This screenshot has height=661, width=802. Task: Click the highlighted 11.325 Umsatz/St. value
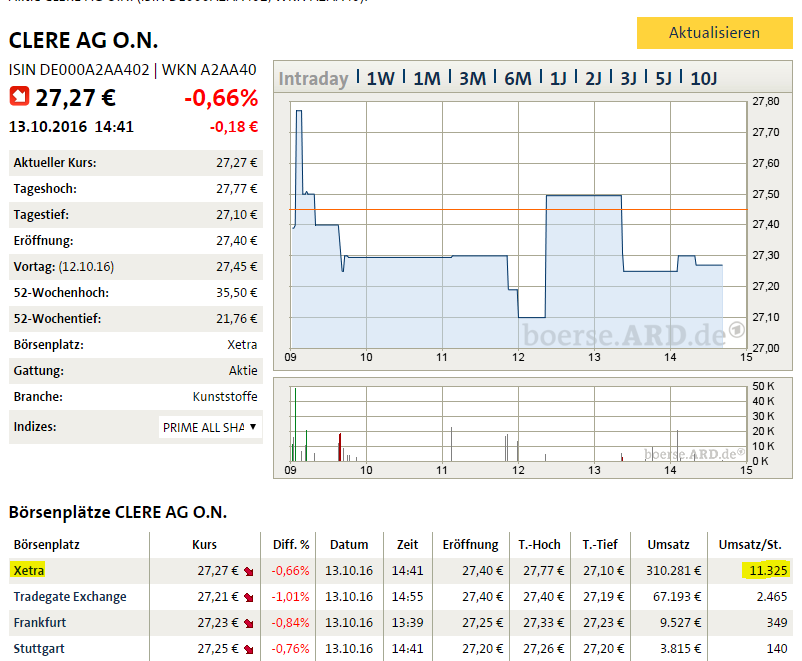click(x=768, y=570)
